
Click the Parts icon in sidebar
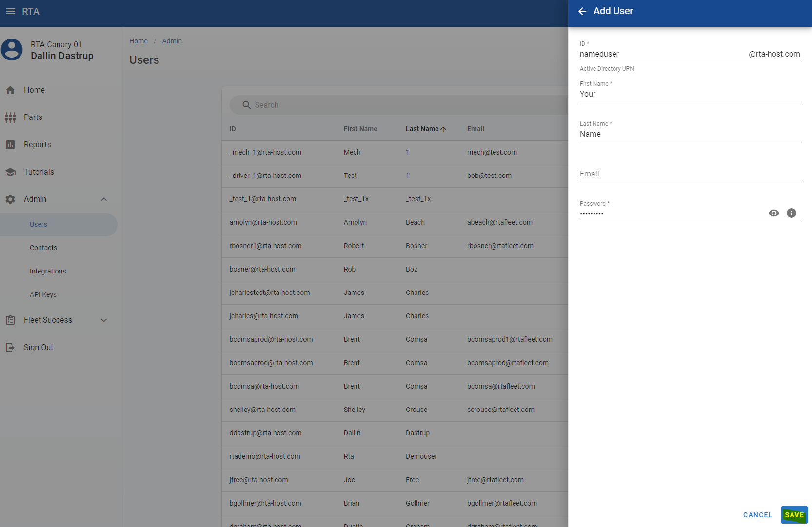[10, 117]
